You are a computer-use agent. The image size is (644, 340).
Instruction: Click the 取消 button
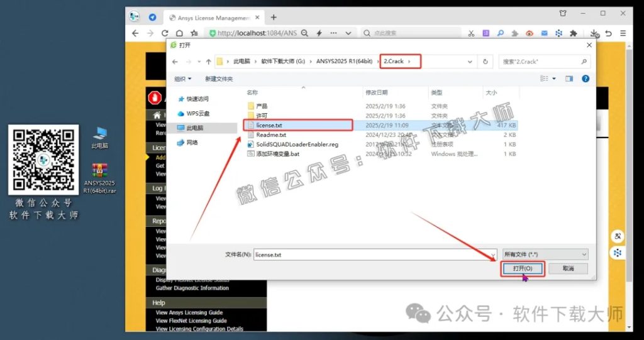click(569, 268)
